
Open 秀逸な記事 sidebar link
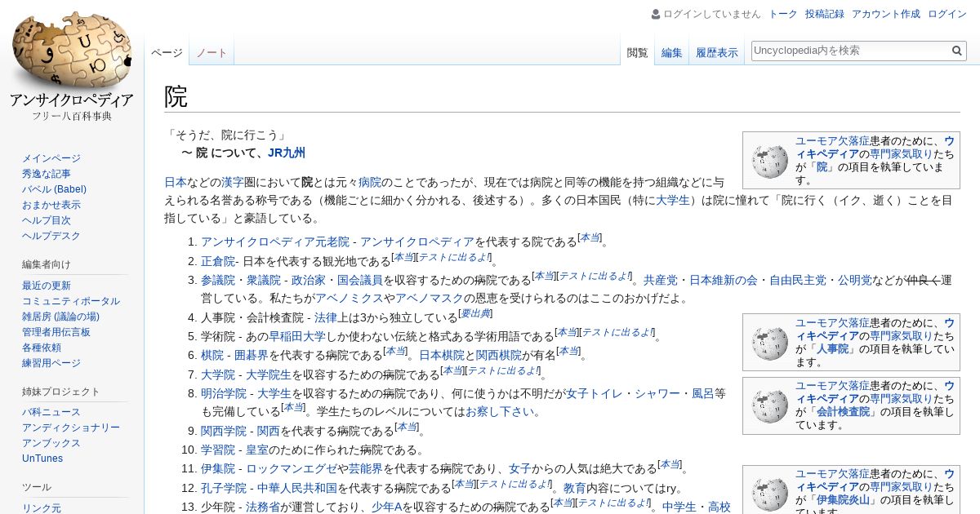point(47,174)
